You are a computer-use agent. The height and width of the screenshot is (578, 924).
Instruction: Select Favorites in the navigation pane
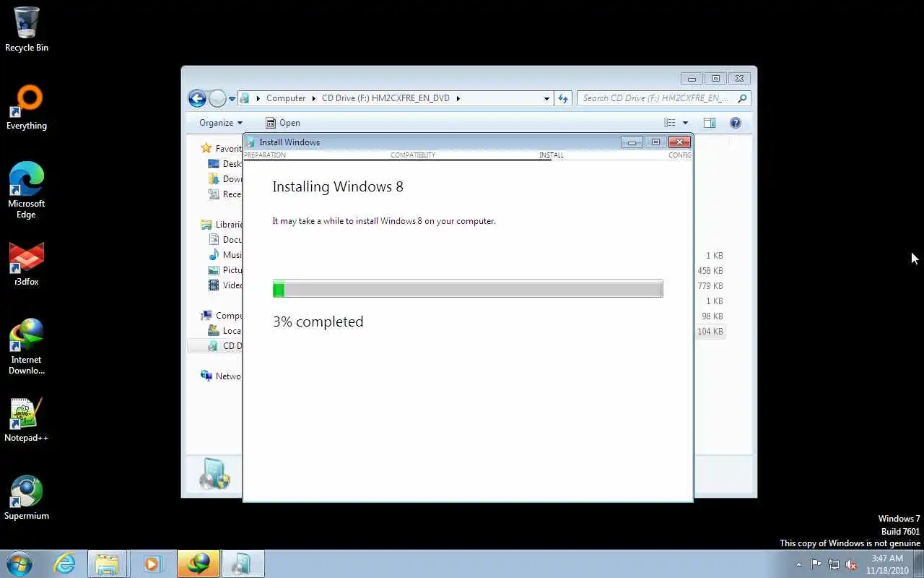221,148
